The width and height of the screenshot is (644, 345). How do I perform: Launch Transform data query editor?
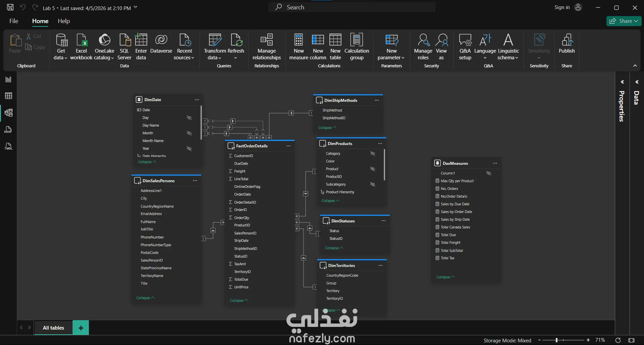(x=215, y=47)
